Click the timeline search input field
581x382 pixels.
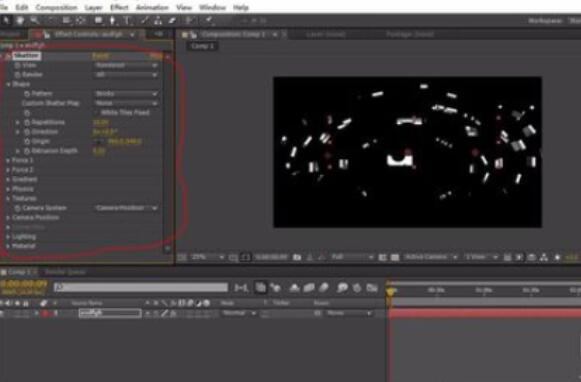point(141,288)
